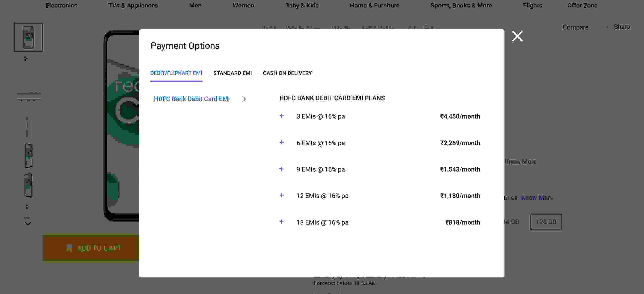Open the Home & Furniture menu
The width and height of the screenshot is (644, 294).
click(374, 5)
